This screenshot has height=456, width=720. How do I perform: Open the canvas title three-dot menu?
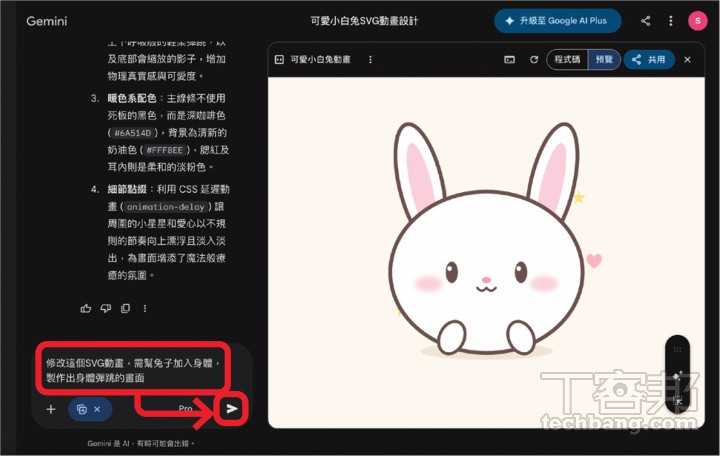(370, 60)
